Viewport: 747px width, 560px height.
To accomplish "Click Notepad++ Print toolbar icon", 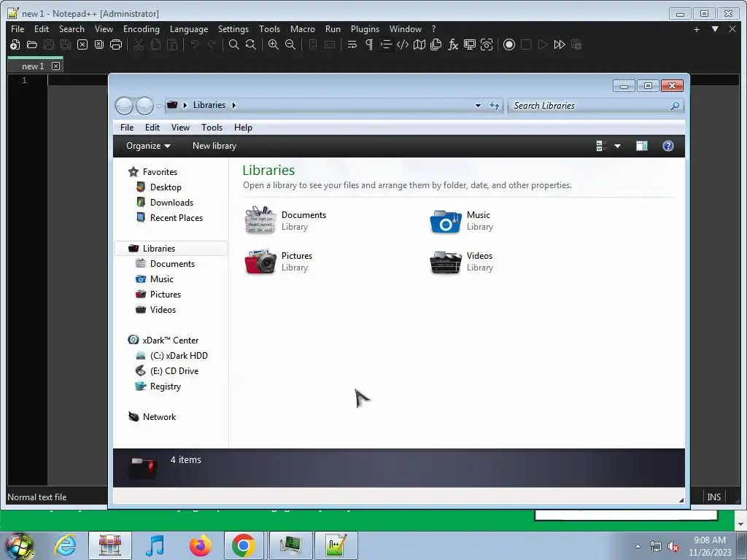I will tap(116, 44).
